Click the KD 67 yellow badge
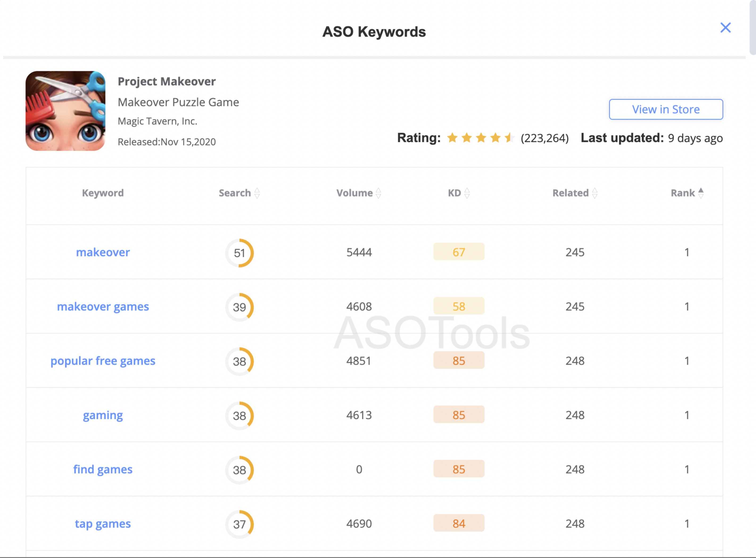The image size is (756, 558). pyautogui.click(x=458, y=252)
